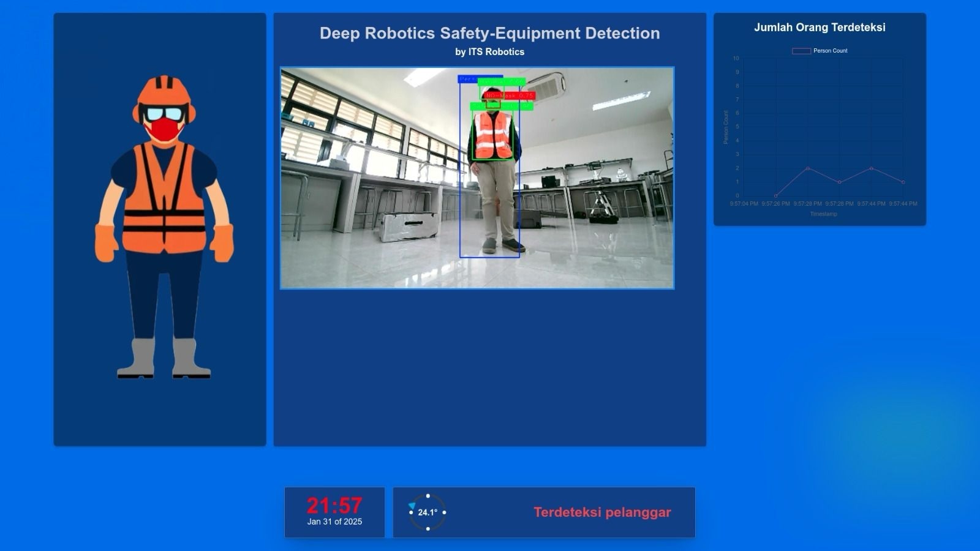Click chart point with value 0
The image size is (980, 551).
(776, 196)
